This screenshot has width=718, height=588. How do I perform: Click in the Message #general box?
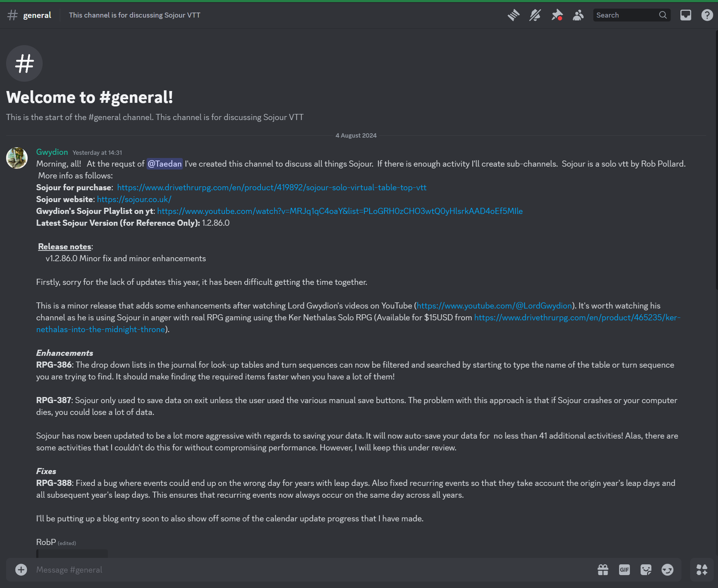pos(287,570)
